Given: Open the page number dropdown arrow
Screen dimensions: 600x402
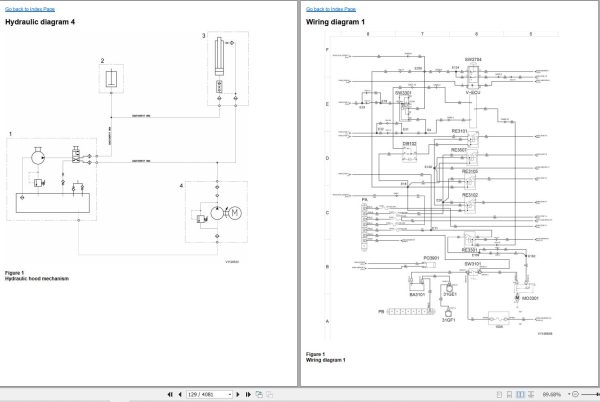Looking at the screenshot, I should pyautogui.click(x=230, y=394).
